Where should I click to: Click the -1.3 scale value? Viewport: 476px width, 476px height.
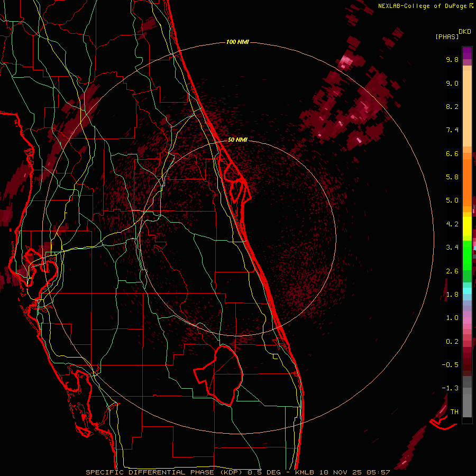(450, 388)
